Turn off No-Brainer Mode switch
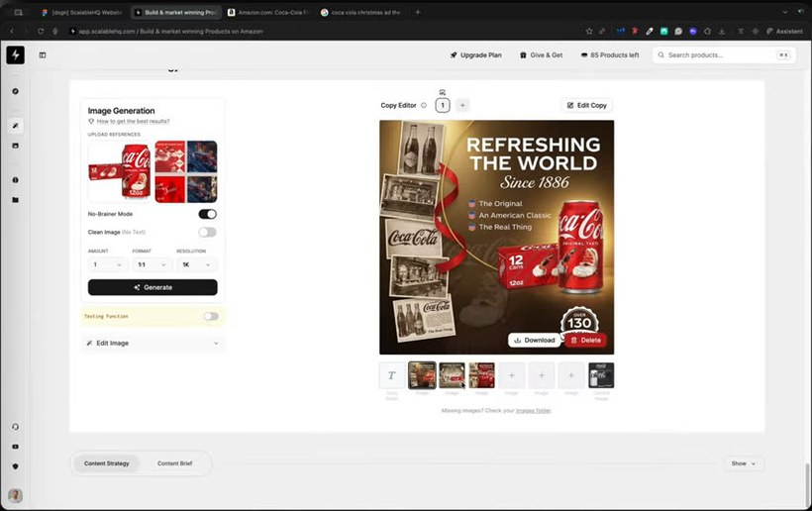This screenshot has height=511, width=812. click(x=208, y=214)
